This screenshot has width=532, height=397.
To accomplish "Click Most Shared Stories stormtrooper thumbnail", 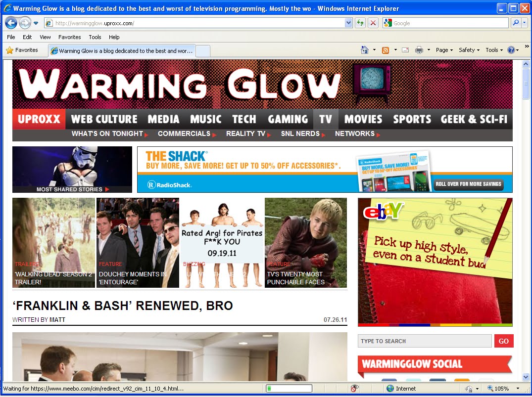I will coord(72,170).
